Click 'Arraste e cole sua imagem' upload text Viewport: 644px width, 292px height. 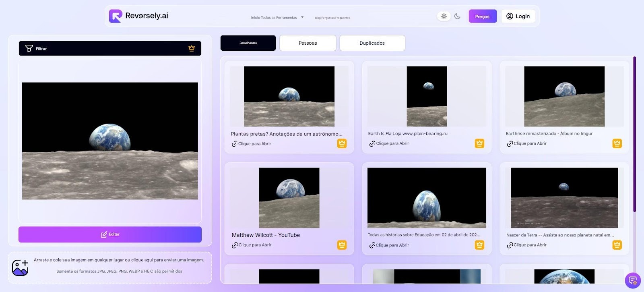[119, 260]
